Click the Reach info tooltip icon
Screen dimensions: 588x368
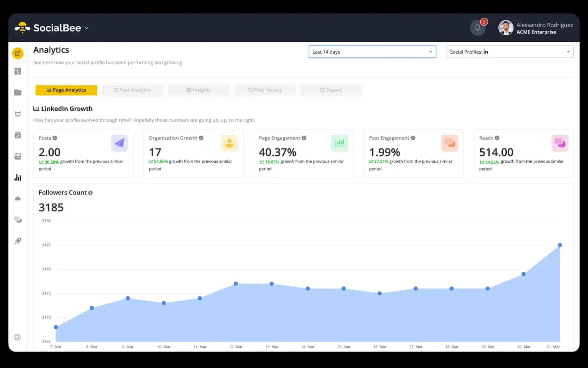pos(498,138)
